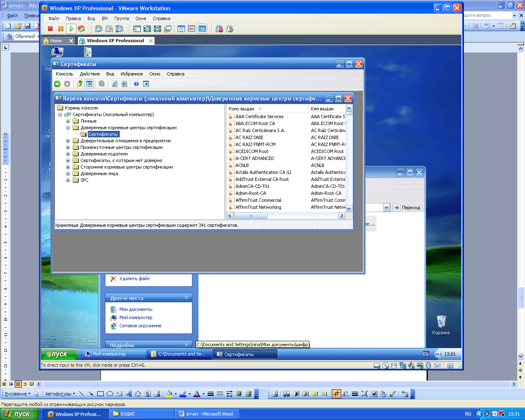525x420 pixels.
Task: Click the Word fill color paint bucket icon
Action: 169,394
